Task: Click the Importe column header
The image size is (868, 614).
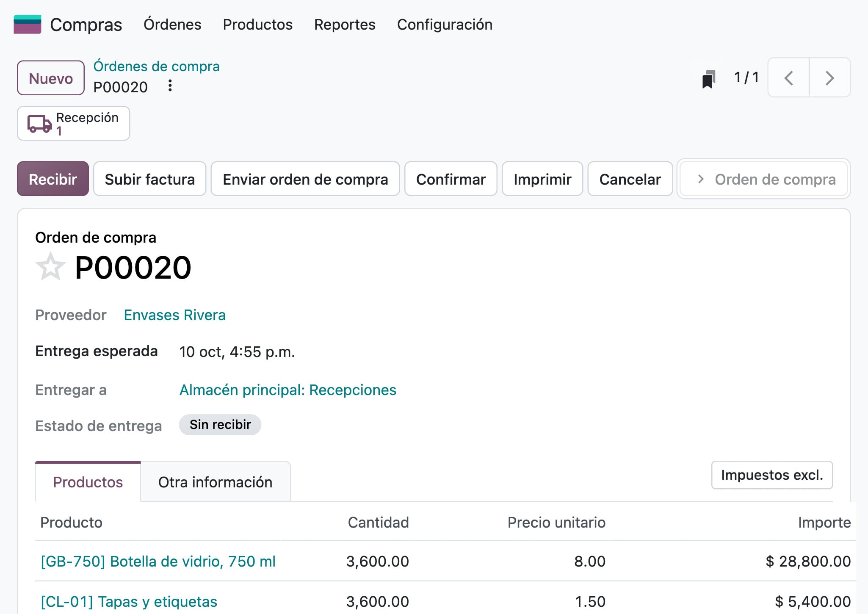Action: (824, 522)
